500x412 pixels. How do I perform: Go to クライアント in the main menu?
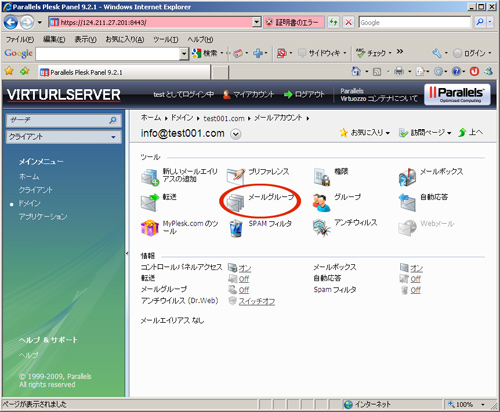36,190
